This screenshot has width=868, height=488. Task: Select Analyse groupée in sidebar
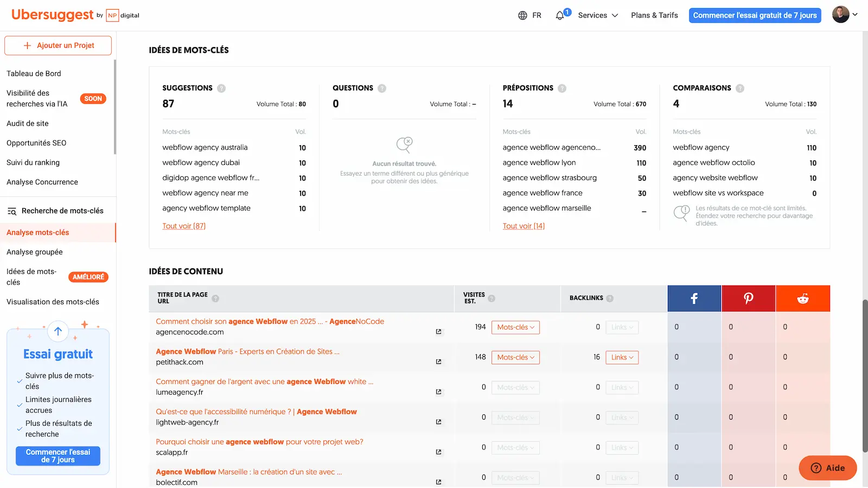point(35,252)
